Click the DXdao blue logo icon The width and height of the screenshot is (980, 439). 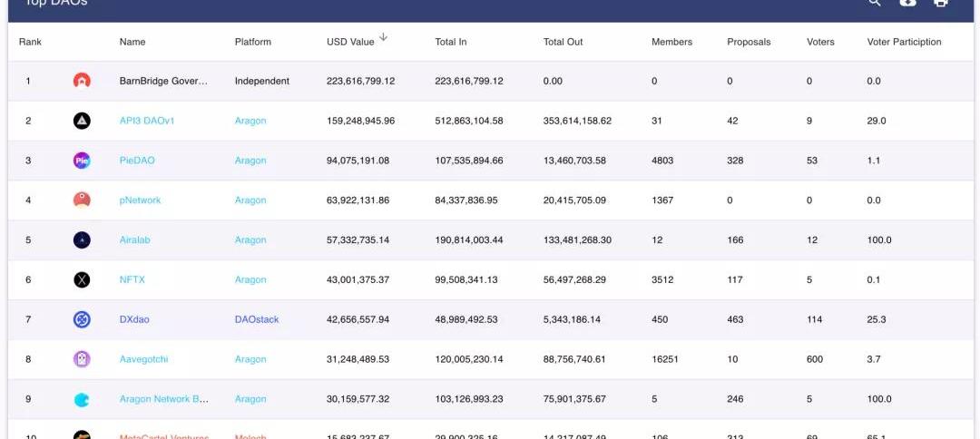(x=82, y=319)
